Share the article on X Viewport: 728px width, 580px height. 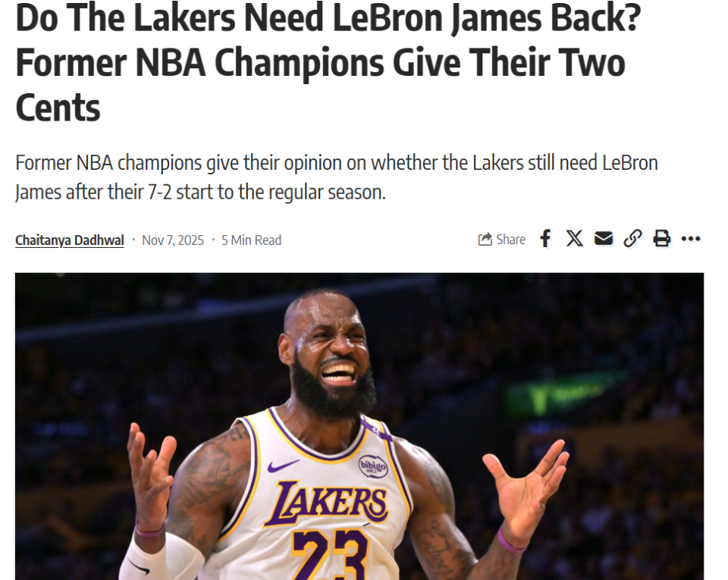click(x=574, y=239)
